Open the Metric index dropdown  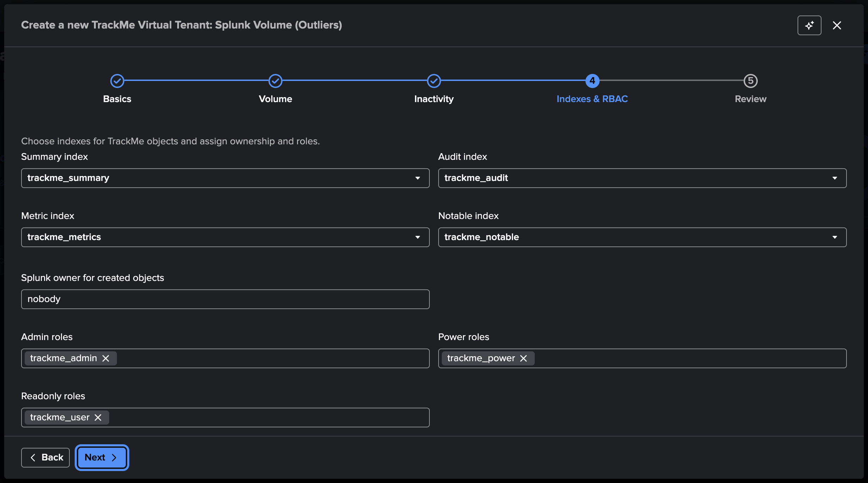point(225,237)
